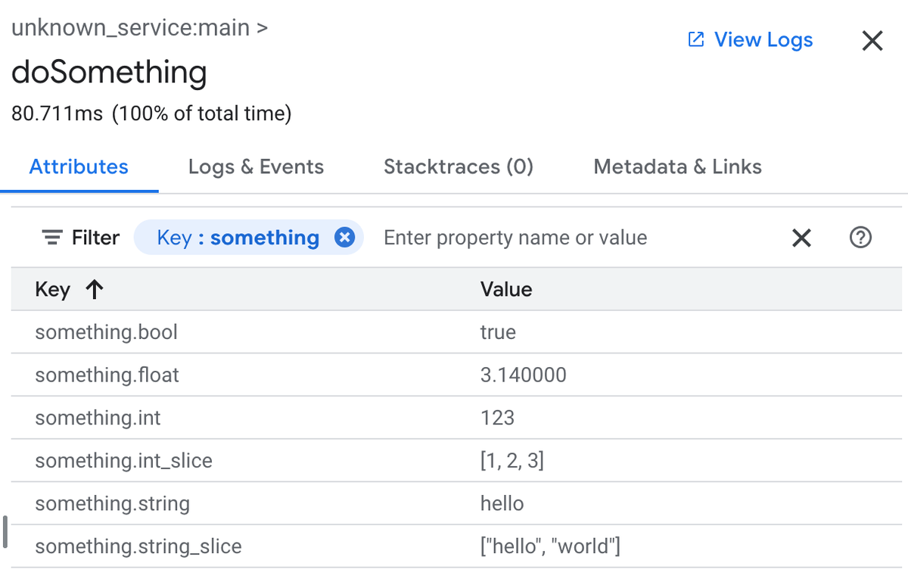This screenshot has width=908, height=588.
Task: Close the span details panel
Action: 872,41
